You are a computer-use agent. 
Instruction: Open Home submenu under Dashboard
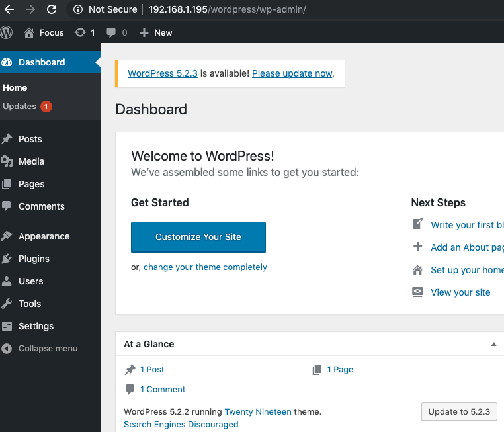coord(15,88)
